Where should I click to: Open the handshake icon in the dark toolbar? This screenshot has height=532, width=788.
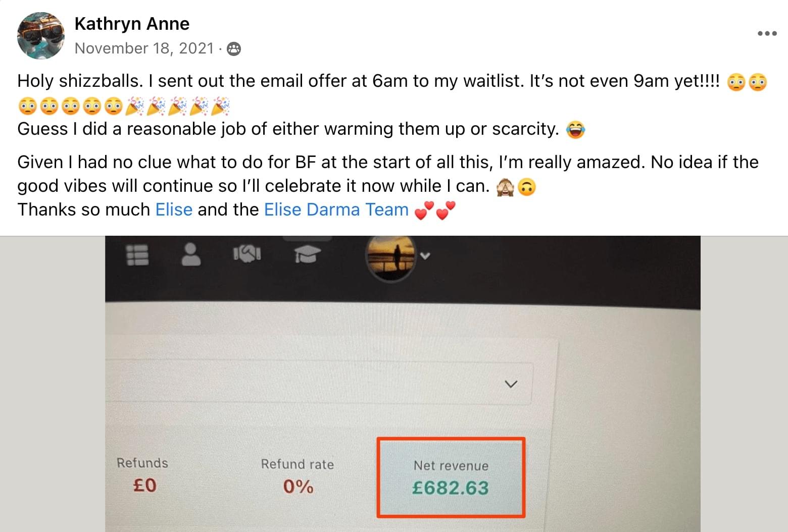pos(247,254)
